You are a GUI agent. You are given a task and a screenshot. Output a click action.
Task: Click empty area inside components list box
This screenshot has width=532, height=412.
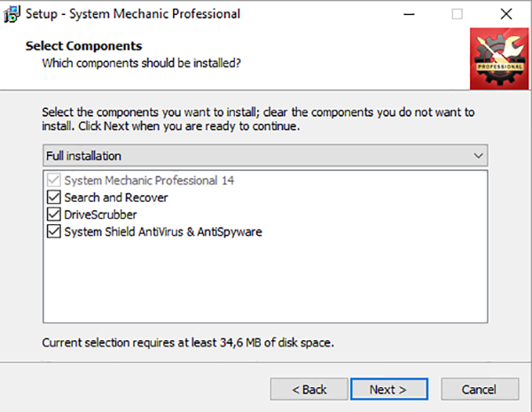click(266, 284)
